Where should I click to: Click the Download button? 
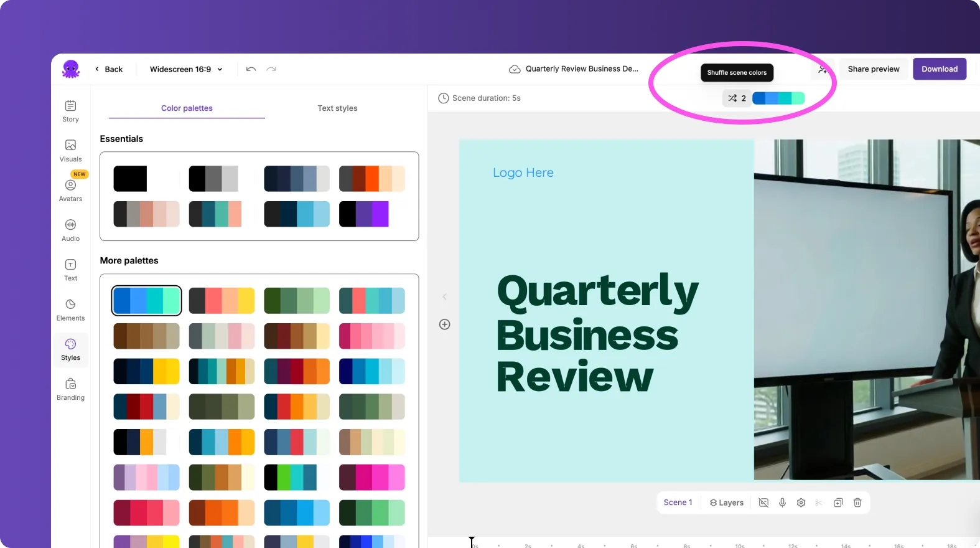coord(939,69)
